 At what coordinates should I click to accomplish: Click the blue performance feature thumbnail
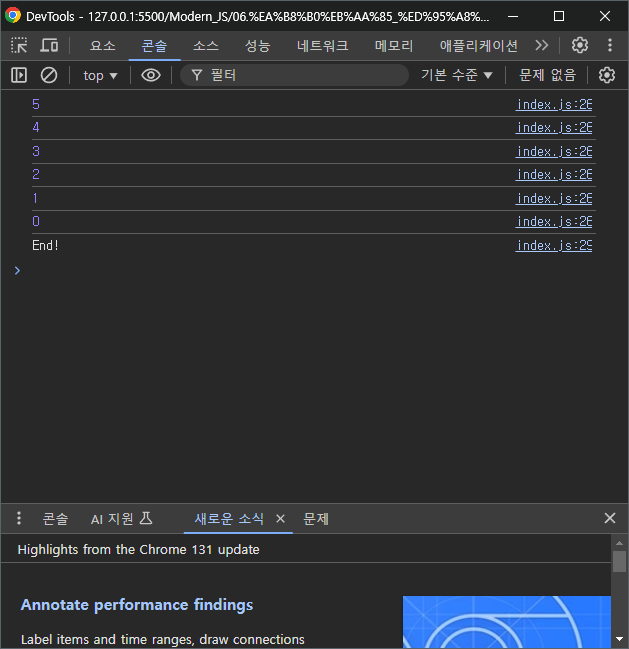pos(507,622)
